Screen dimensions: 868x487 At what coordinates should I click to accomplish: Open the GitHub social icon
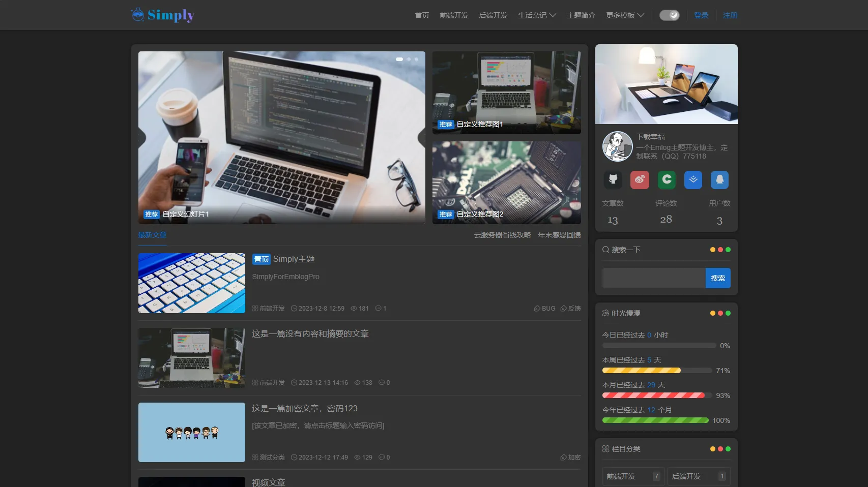click(x=613, y=179)
